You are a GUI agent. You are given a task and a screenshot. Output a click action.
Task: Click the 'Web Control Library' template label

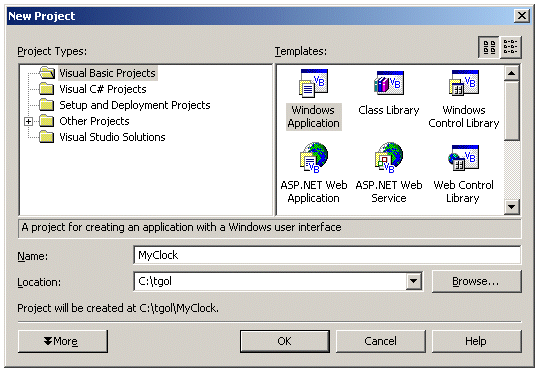[463, 191]
